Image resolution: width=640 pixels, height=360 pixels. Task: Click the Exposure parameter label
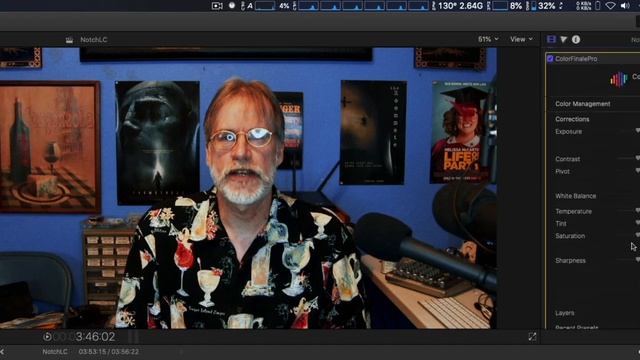(568, 131)
